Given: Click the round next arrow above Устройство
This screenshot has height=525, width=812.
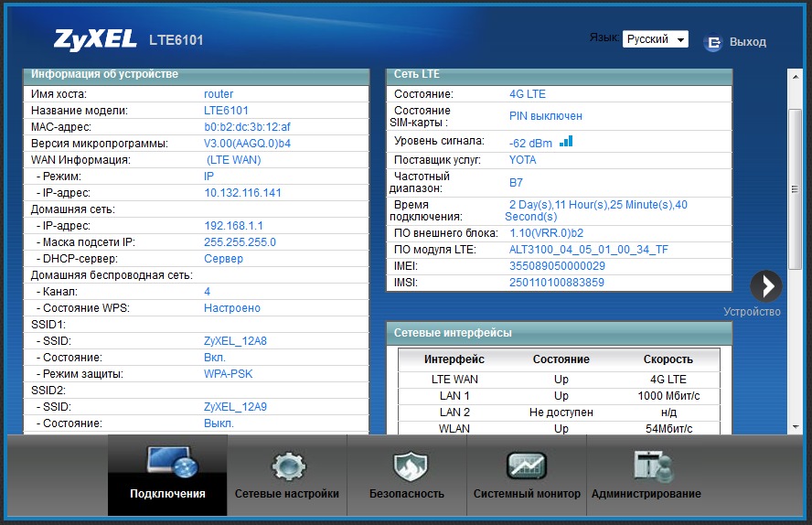Looking at the screenshot, I should tap(766, 285).
